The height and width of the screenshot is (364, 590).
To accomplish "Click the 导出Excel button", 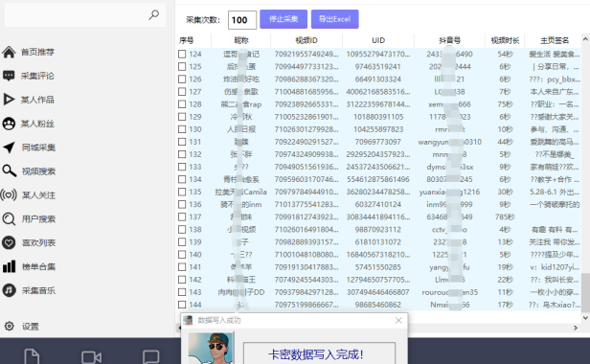I will (x=334, y=19).
